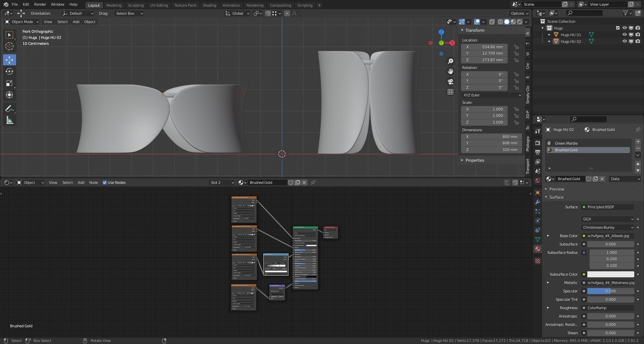Image resolution: width=644 pixels, height=344 pixels.
Task: Pin the node editor material
Action: point(313,183)
